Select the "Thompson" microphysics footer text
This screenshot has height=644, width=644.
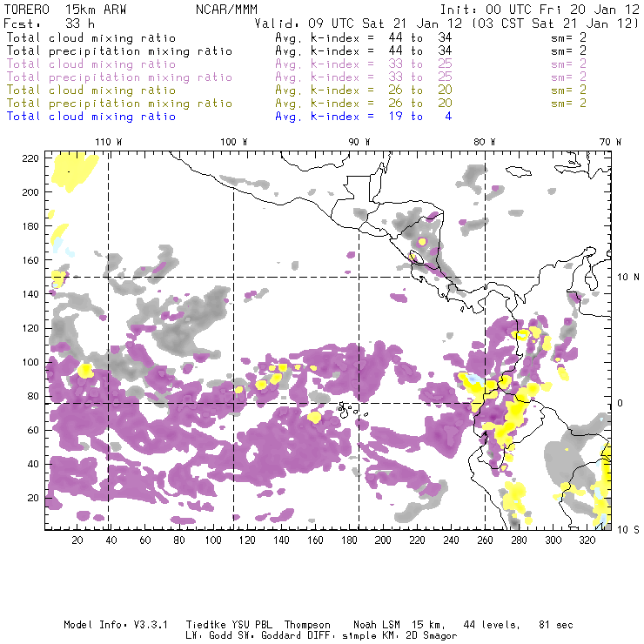[307, 626]
